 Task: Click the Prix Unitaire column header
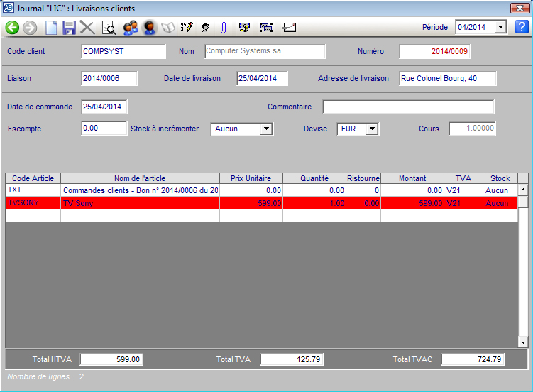click(x=251, y=178)
